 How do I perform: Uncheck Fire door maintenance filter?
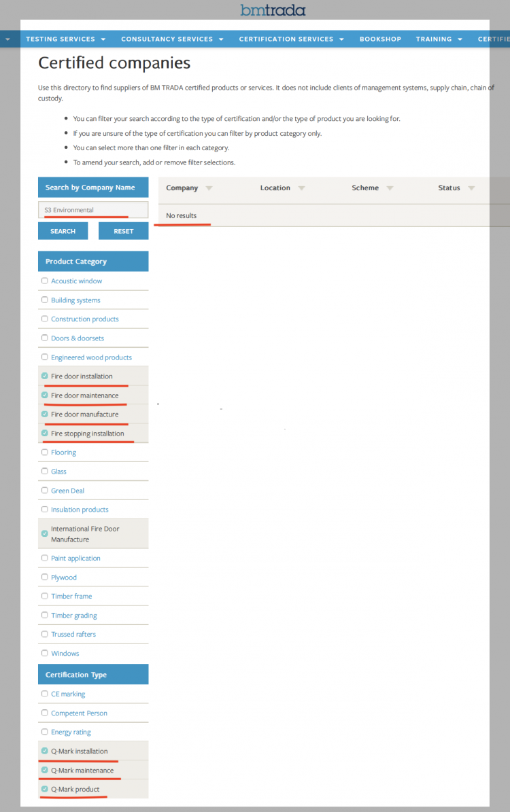pos(45,395)
